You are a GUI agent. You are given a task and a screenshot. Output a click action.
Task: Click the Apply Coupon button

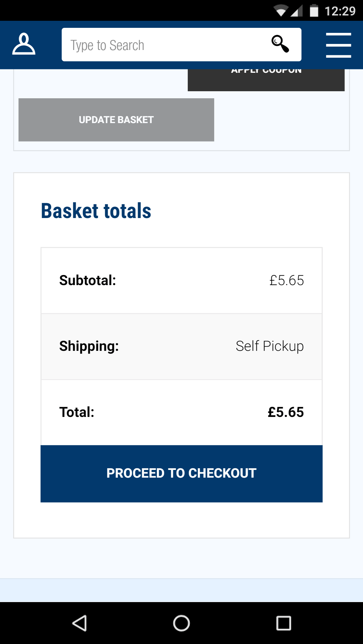[x=266, y=80]
